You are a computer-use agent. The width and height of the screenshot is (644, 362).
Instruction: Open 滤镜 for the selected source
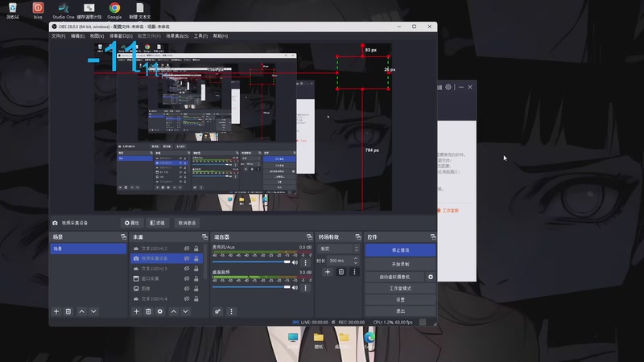pyautogui.click(x=157, y=223)
